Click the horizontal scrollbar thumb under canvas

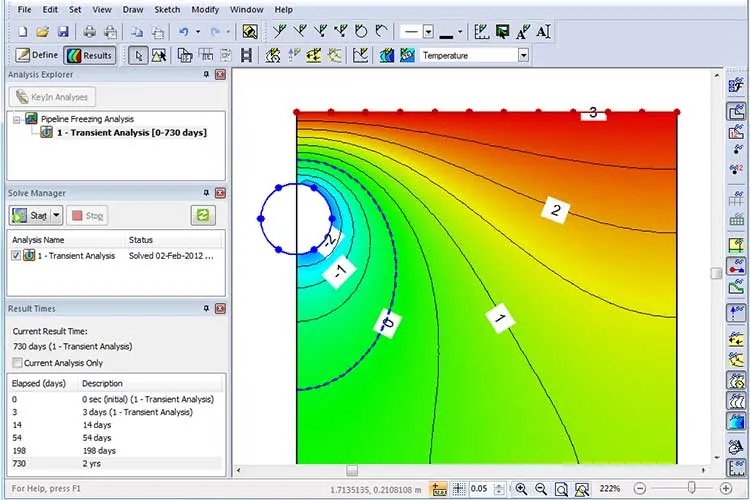pyautogui.click(x=352, y=471)
